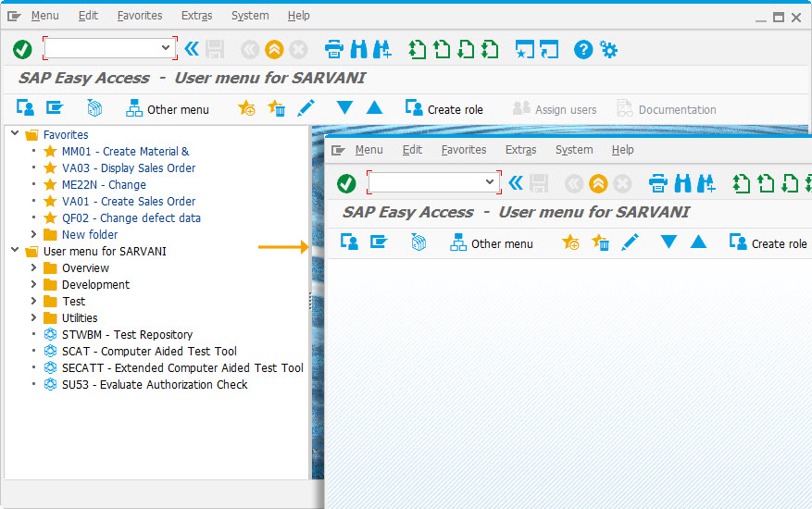Click Add to Favorites star in the front window

pyautogui.click(x=570, y=242)
